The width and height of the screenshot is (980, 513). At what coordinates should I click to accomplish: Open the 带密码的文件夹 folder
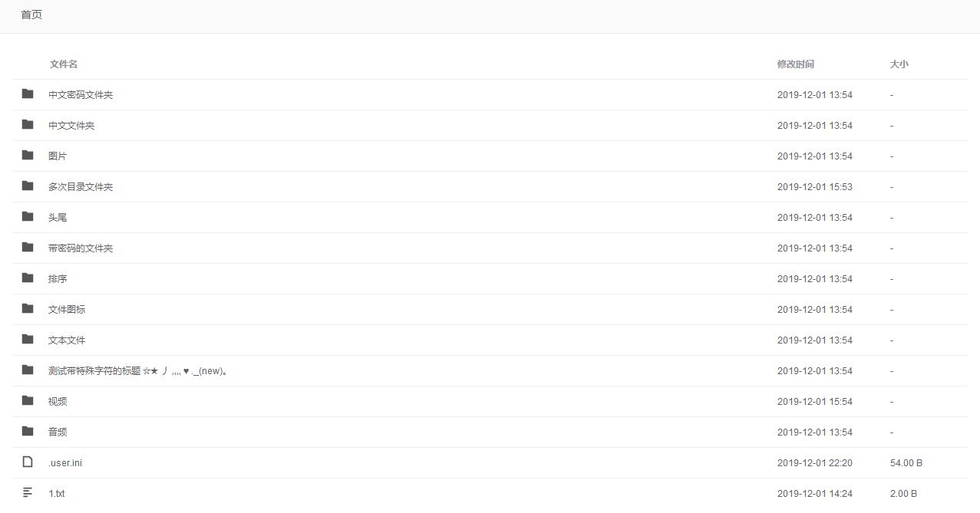(81, 248)
